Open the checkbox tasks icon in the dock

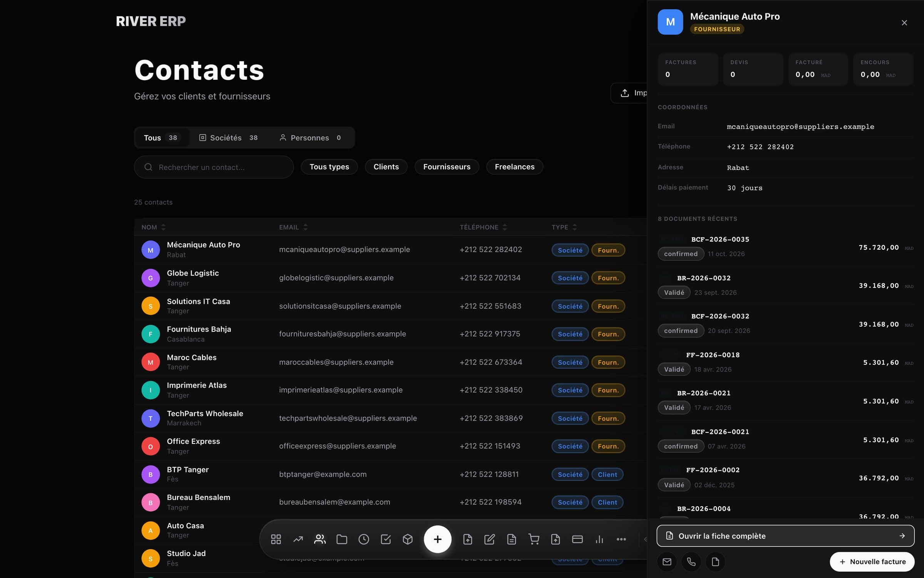point(386,539)
